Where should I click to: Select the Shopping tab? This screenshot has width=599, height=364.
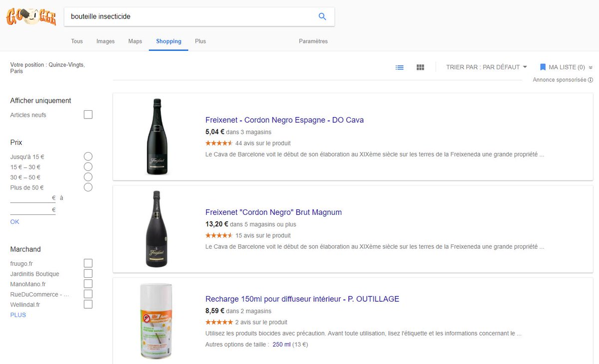(168, 41)
